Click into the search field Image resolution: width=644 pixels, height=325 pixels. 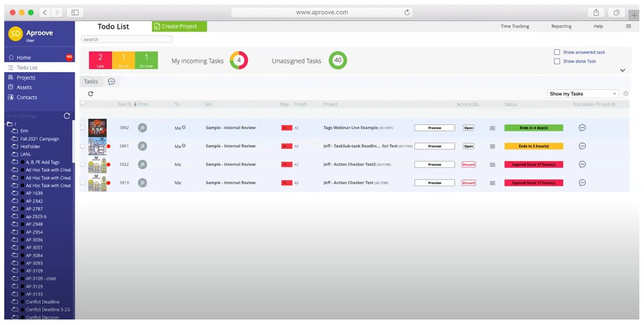(x=127, y=39)
